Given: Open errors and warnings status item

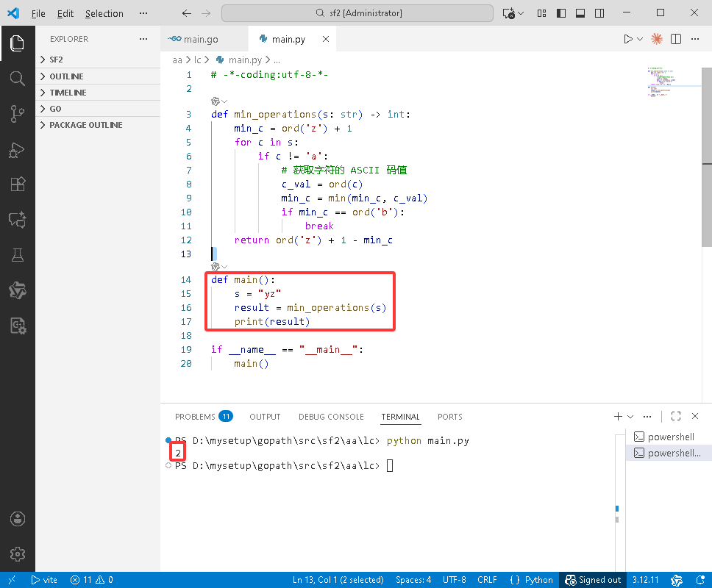Looking at the screenshot, I should (92, 580).
